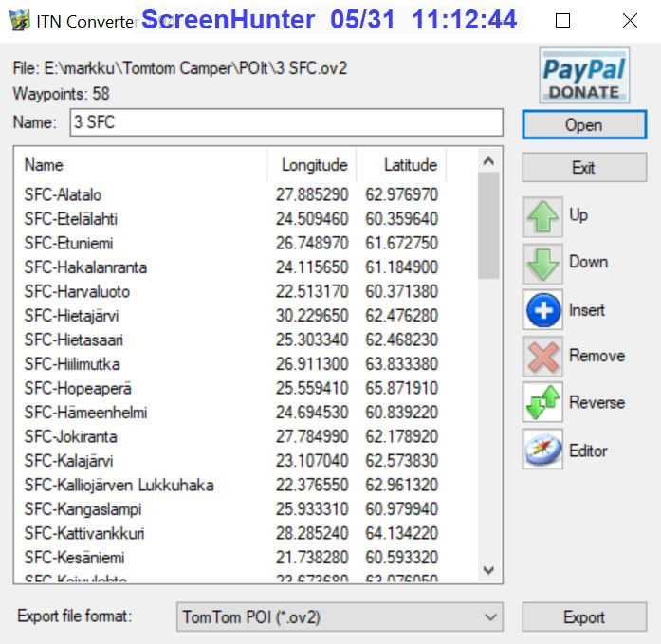Click the red Remove X icon

[542, 357]
